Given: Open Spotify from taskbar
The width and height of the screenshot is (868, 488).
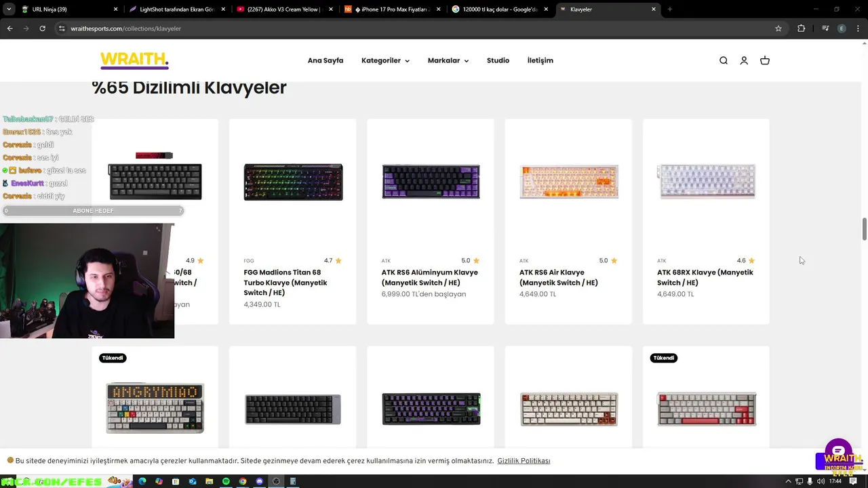Looking at the screenshot, I should (226, 481).
